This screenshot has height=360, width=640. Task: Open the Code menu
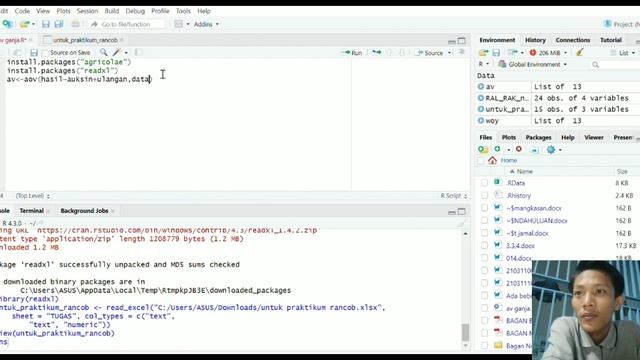click(22, 11)
